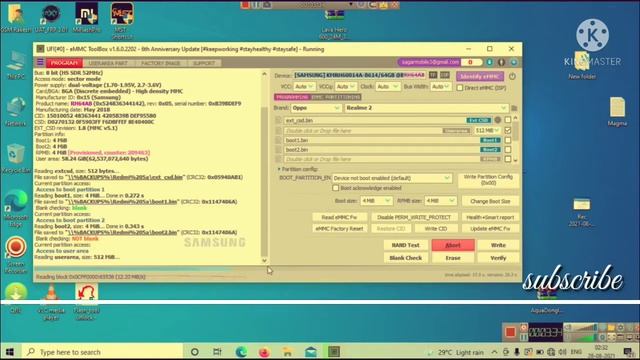The width and height of the screenshot is (640, 360).
Task: Tick checkbox for the last empty file row
Action: pos(508,159)
